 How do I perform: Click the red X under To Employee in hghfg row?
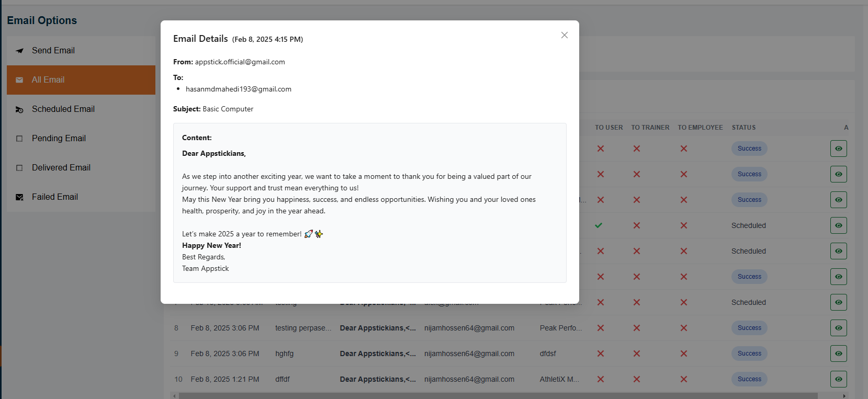coord(684,354)
